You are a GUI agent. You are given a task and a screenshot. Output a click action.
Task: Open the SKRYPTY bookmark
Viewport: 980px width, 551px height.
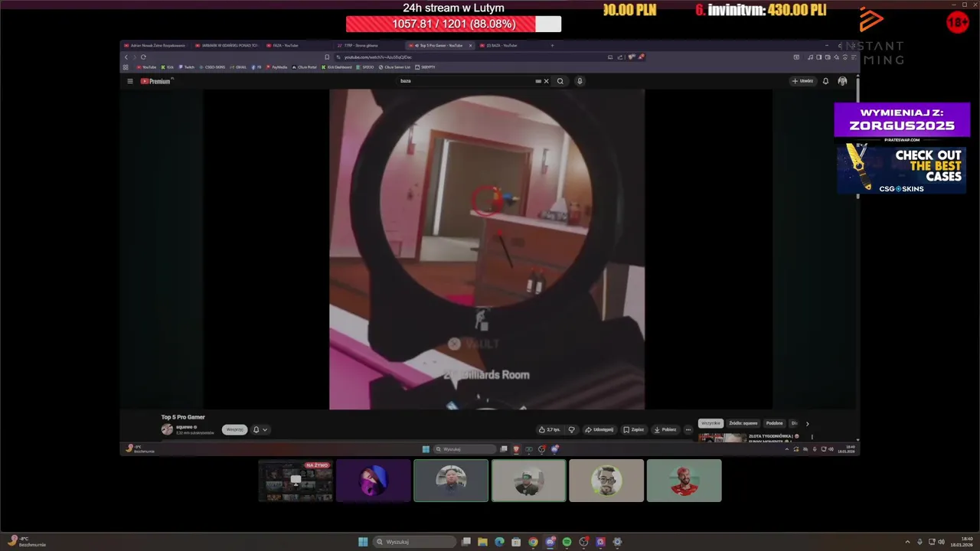[x=426, y=67]
